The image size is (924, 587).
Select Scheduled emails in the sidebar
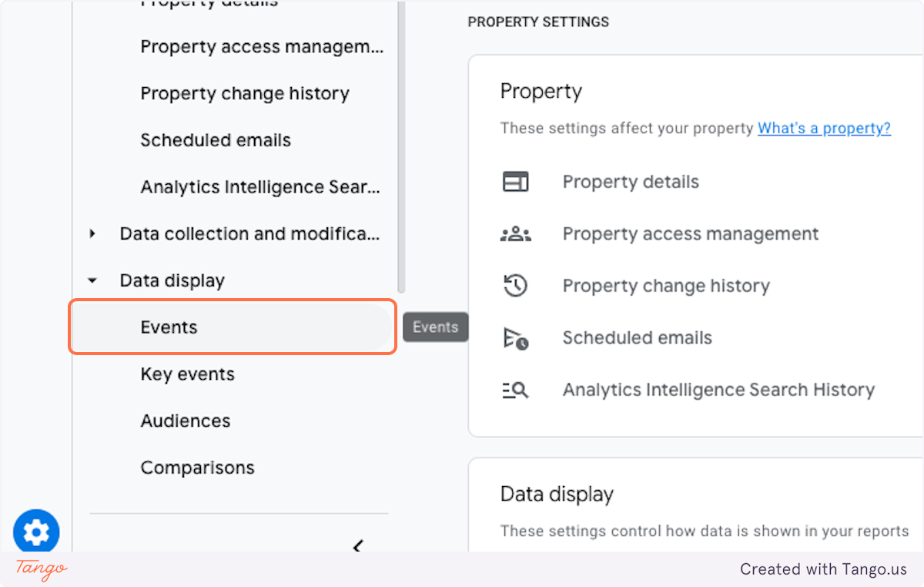point(216,141)
